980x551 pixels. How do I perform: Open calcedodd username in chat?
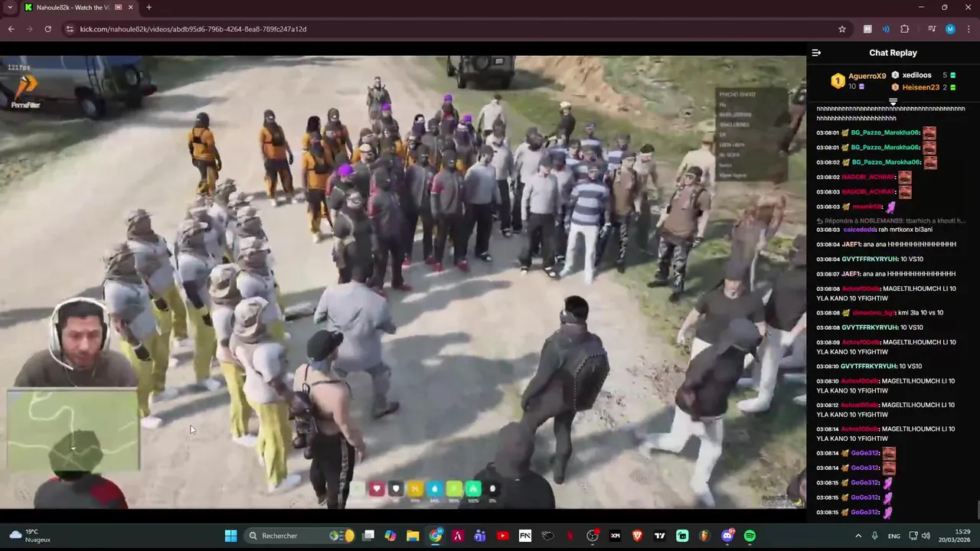coord(859,230)
